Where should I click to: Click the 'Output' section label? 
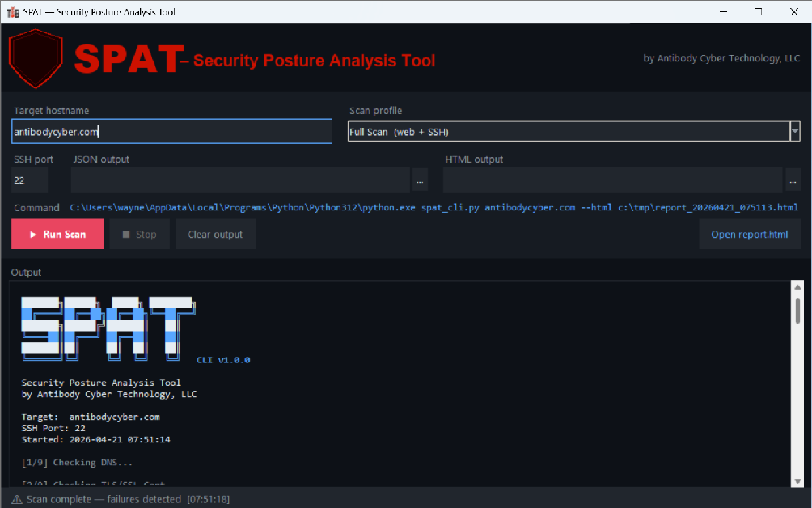[26, 273]
